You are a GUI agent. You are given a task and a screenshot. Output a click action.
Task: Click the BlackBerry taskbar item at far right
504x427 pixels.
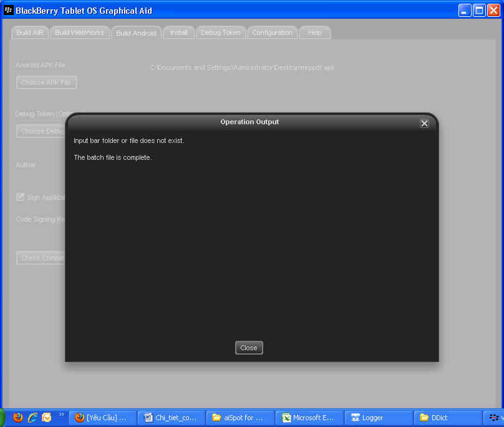[x=495, y=418]
